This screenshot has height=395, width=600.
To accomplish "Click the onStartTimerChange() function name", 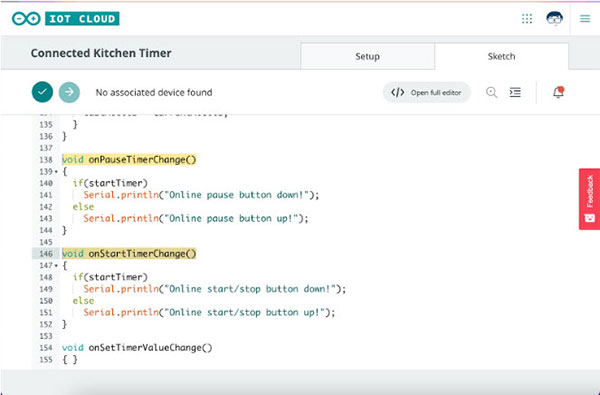I will pyautogui.click(x=142, y=254).
